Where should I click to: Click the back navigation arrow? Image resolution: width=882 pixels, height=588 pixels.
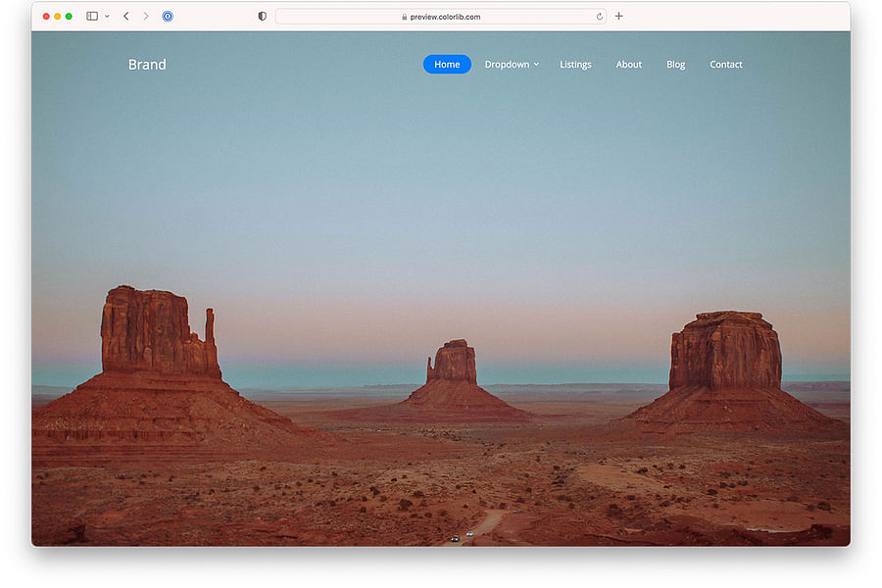(124, 16)
